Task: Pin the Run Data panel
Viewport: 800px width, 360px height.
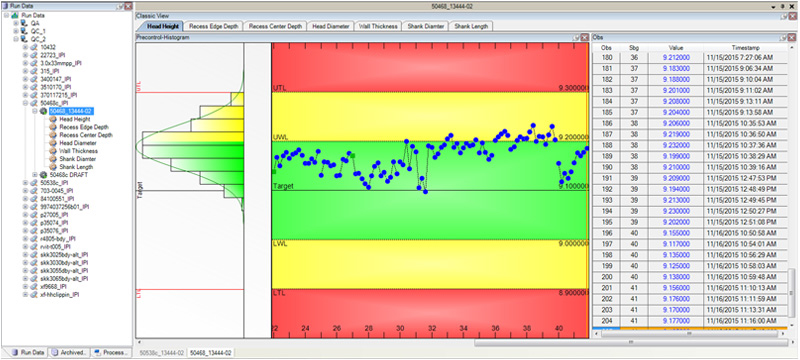Action: point(120,6)
